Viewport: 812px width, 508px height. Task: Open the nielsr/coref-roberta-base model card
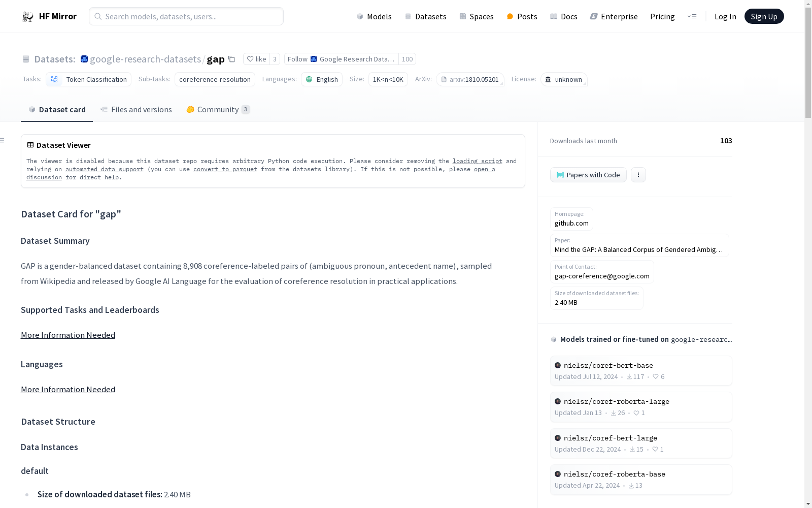(641, 480)
